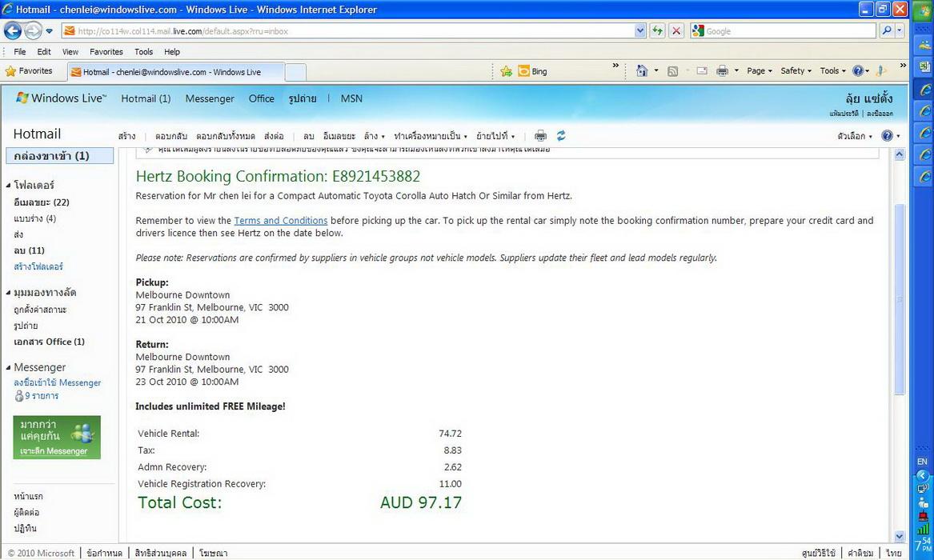934x560 pixels.
Task: Open the Tools menu in menu bar
Action: pyautogui.click(x=143, y=52)
